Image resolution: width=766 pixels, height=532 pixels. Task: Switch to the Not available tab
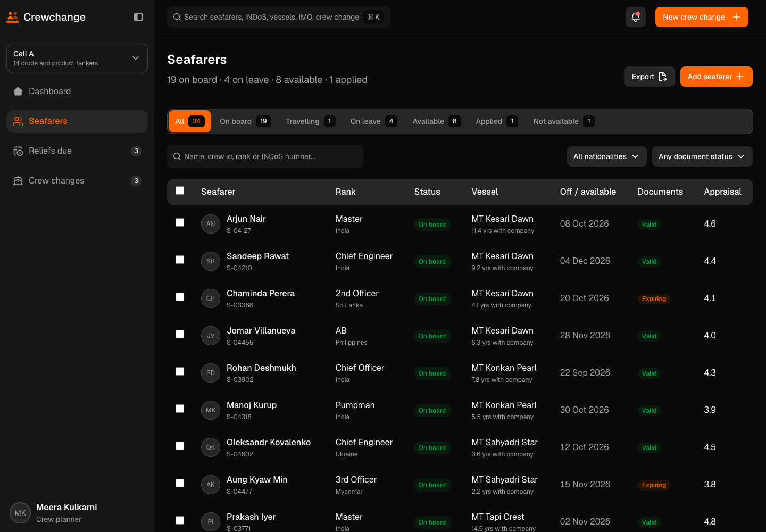point(564,121)
